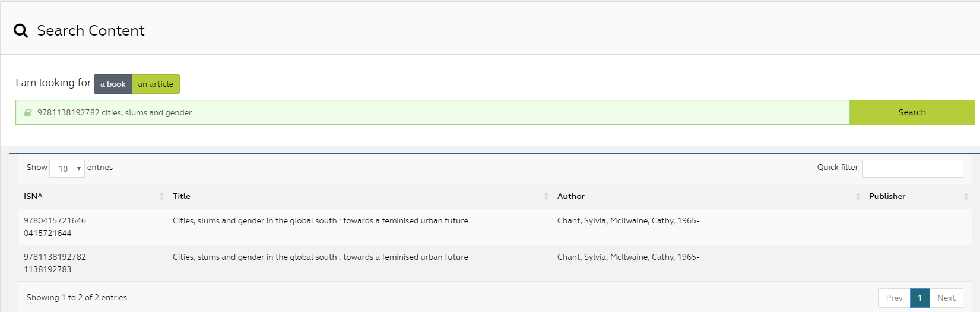Click the book icon in search field
The image size is (980, 312).
click(x=28, y=112)
